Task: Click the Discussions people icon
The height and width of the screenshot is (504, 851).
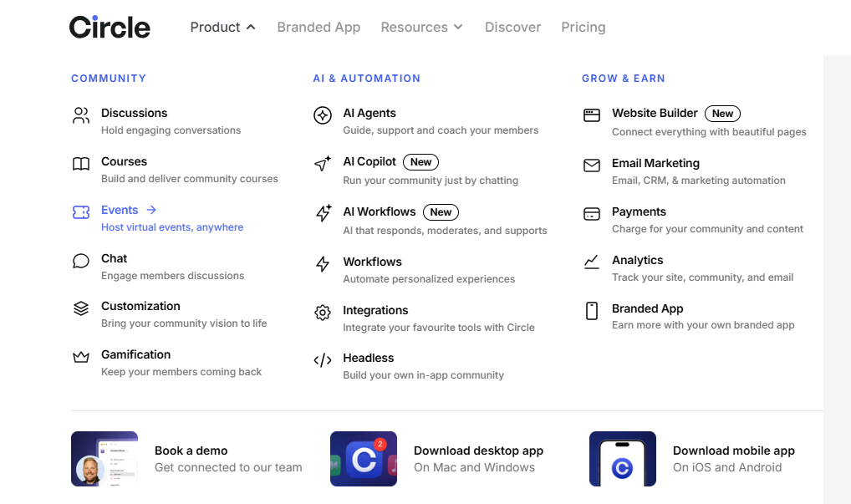Action: click(81, 115)
